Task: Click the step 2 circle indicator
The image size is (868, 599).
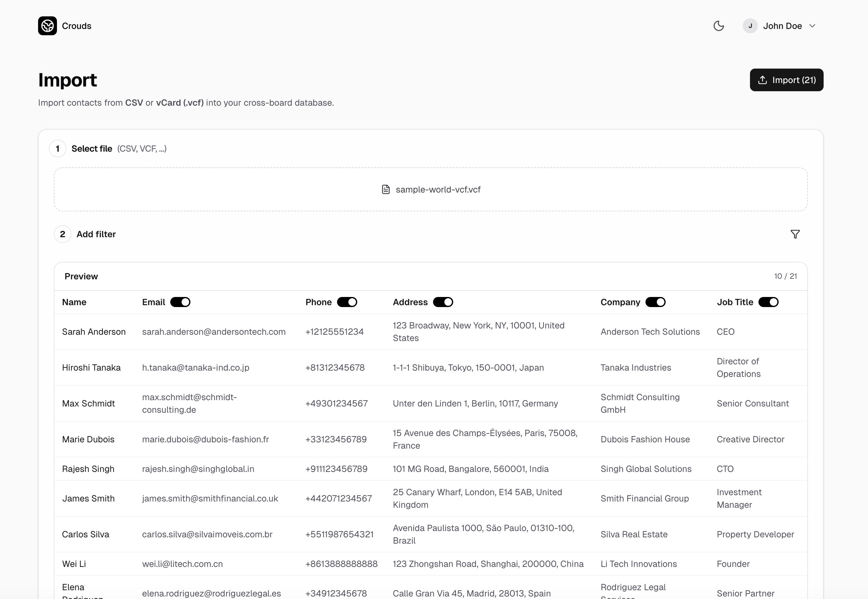Action: click(x=62, y=234)
